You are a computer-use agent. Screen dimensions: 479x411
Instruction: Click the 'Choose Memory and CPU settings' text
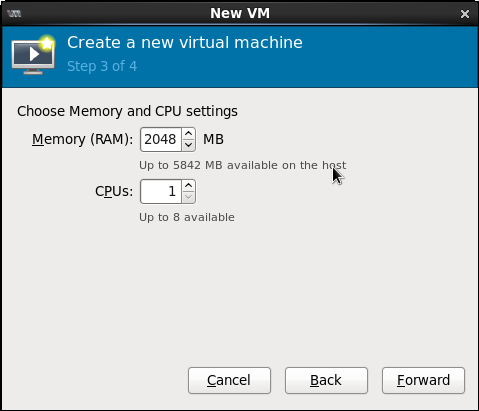pos(127,111)
